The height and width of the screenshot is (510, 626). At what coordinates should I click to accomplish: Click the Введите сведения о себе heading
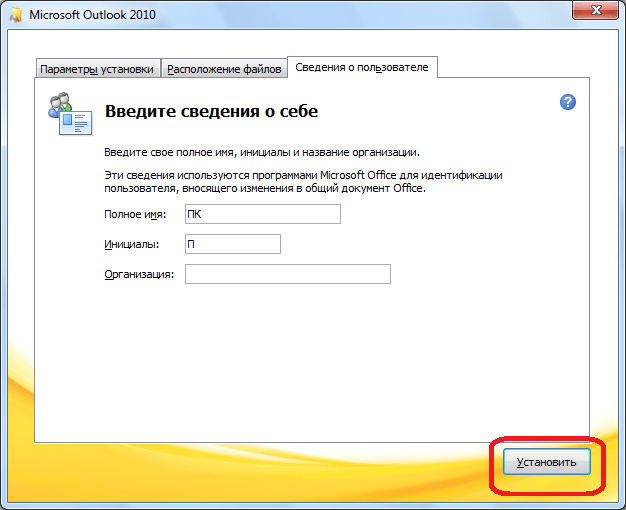tap(211, 111)
